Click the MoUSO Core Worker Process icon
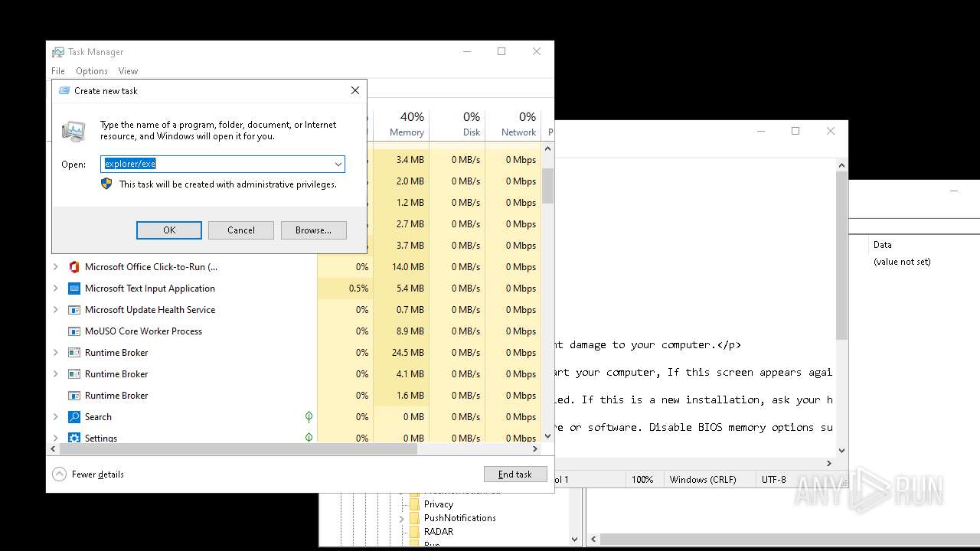The image size is (980, 551). (74, 331)
